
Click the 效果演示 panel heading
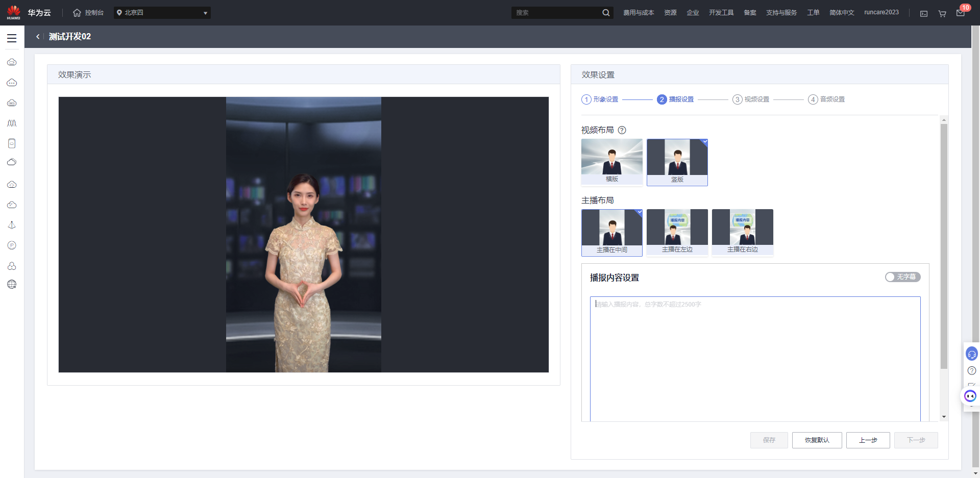pos(75,75)
